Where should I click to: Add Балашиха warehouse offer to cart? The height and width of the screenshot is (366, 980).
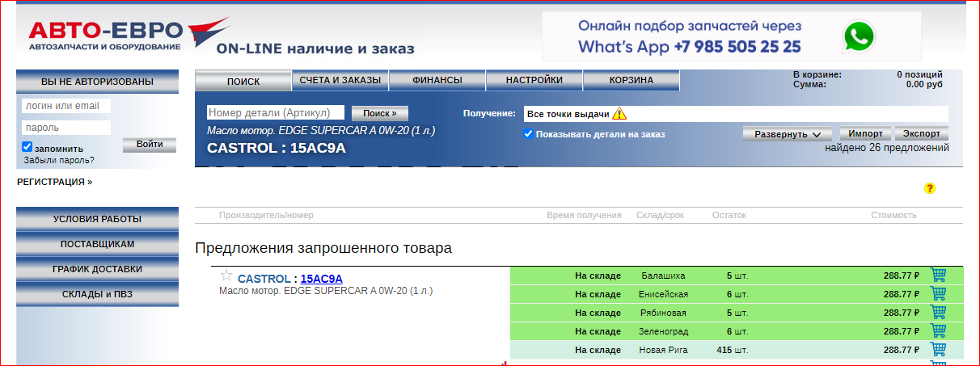938,275
